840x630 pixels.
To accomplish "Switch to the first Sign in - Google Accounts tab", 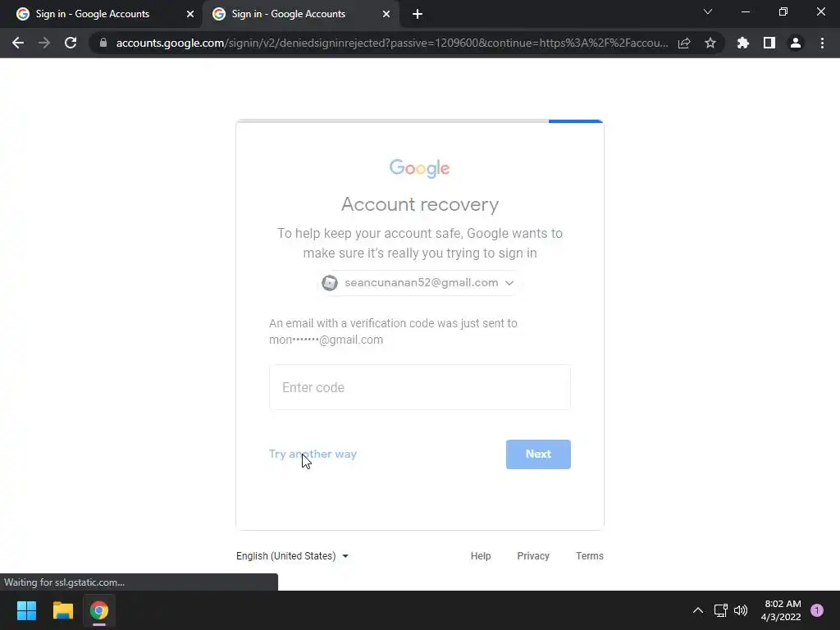I will (x=102, y=15).
